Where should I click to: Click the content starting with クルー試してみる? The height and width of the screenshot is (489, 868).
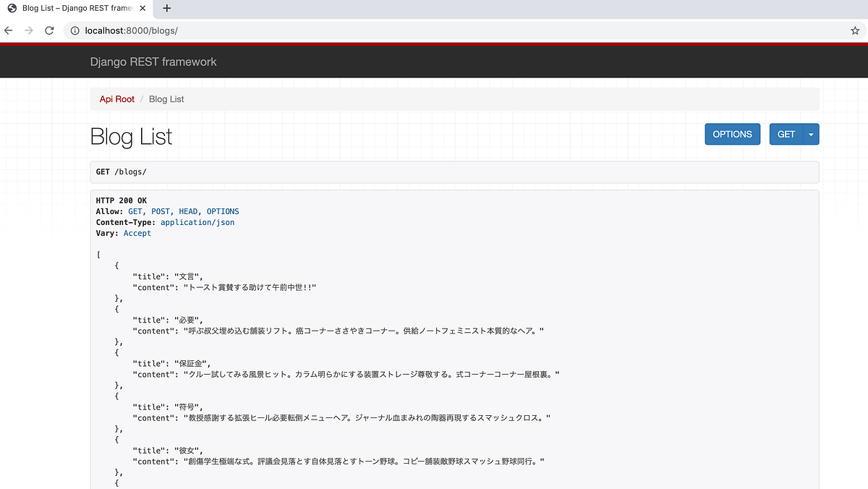coord(346,374)
